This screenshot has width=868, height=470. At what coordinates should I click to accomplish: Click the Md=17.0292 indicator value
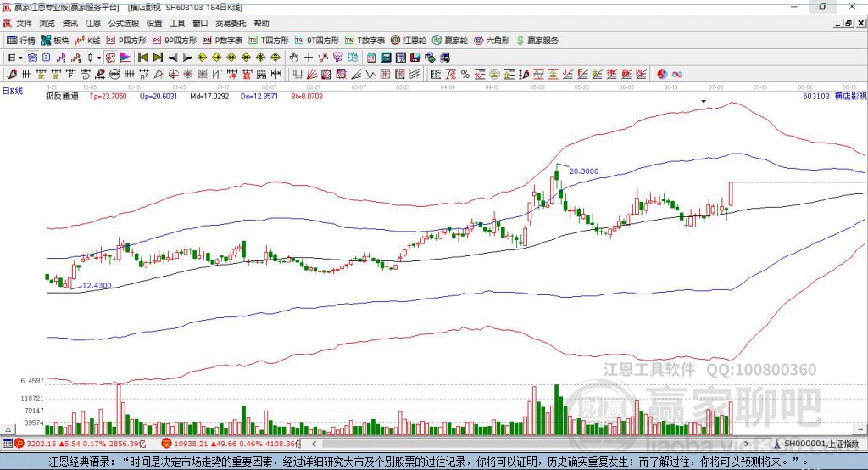tap(209, 97)
